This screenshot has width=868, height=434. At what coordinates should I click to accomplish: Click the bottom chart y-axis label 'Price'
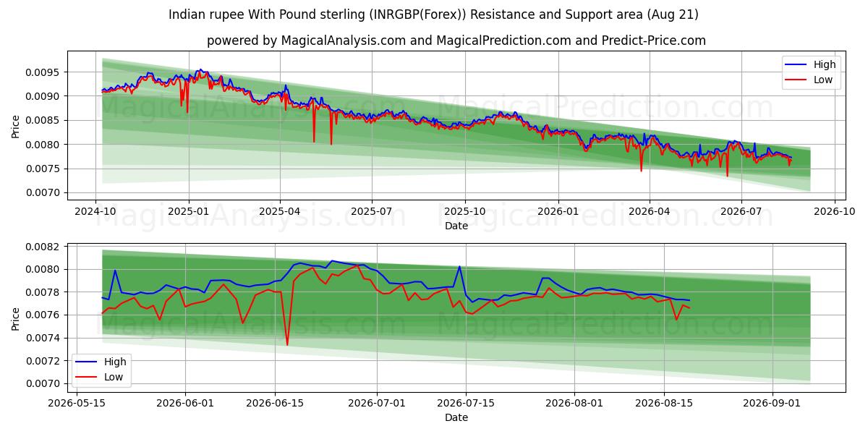tap(16, 318)
